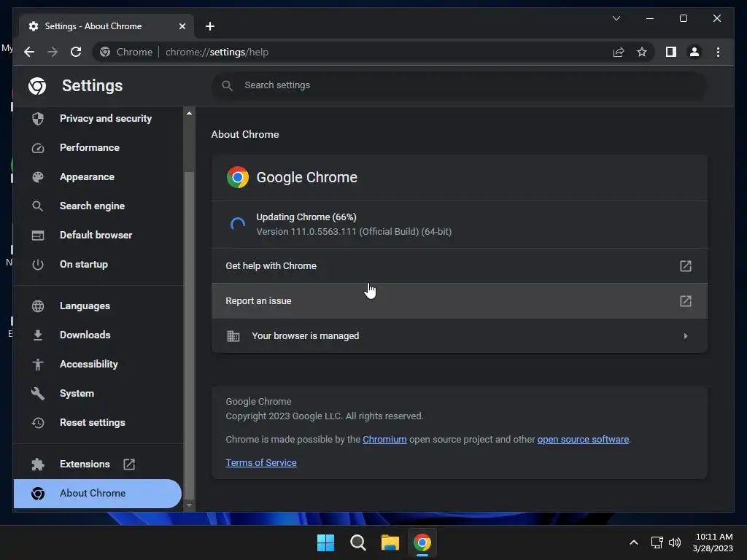Click the Chrome icon in the taskbar
This screenshot has width=747, height=560.
click(x=422, y=542)
